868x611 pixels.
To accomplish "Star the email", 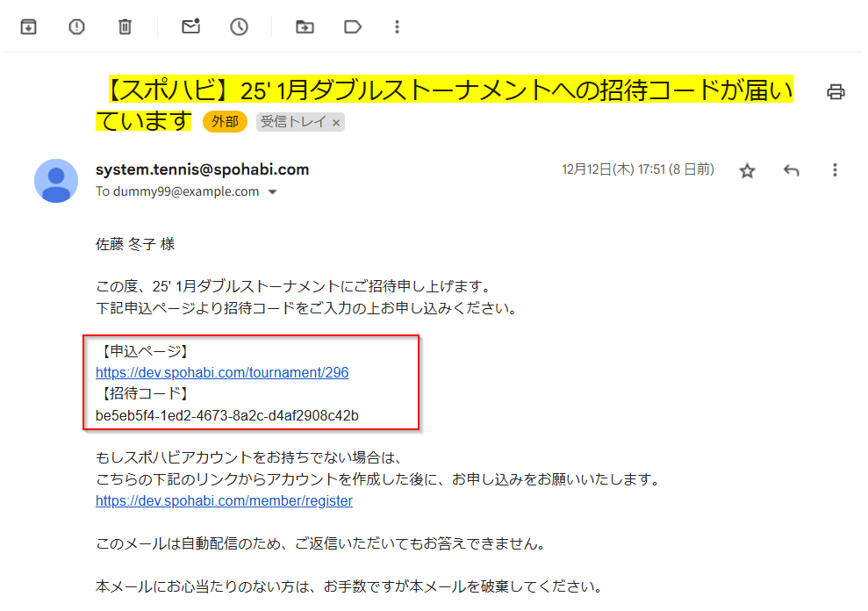I will click(x=747, y=169).
